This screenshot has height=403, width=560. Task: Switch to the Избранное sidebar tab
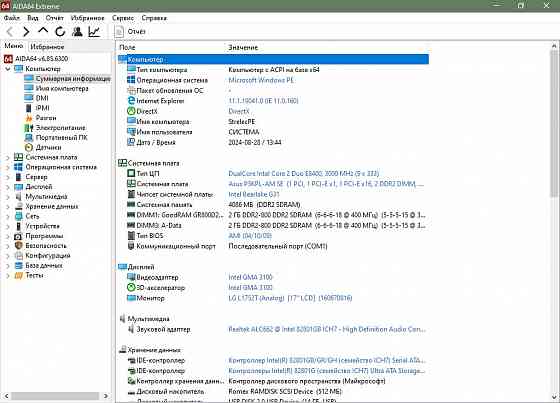click(x=47, y=47)
